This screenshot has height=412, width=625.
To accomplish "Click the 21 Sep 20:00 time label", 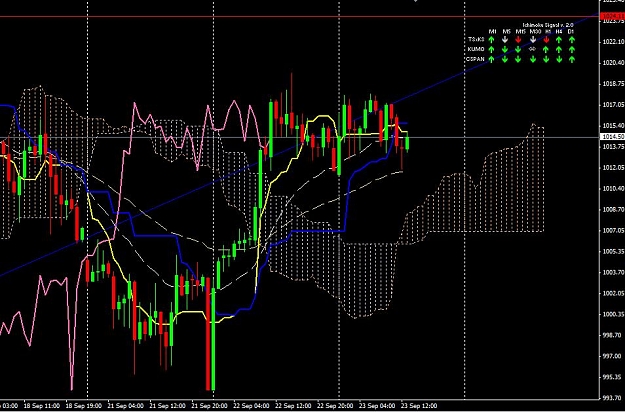I will click(x=210, y=406).
